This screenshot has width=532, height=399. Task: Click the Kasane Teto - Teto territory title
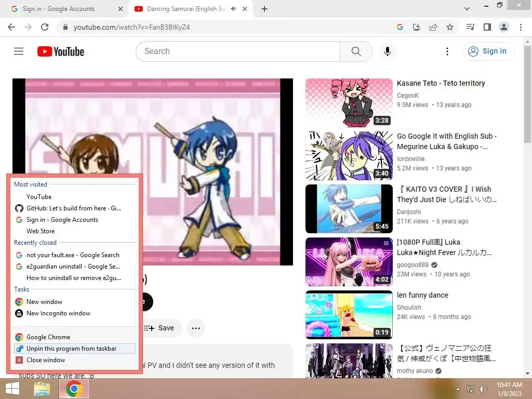coord(441,83)
